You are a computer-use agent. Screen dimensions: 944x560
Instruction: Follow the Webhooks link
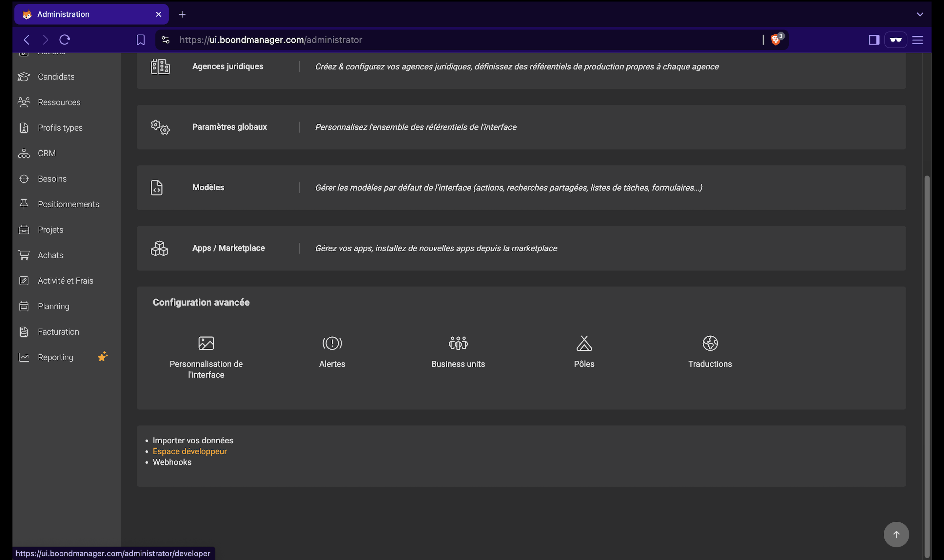172,462
